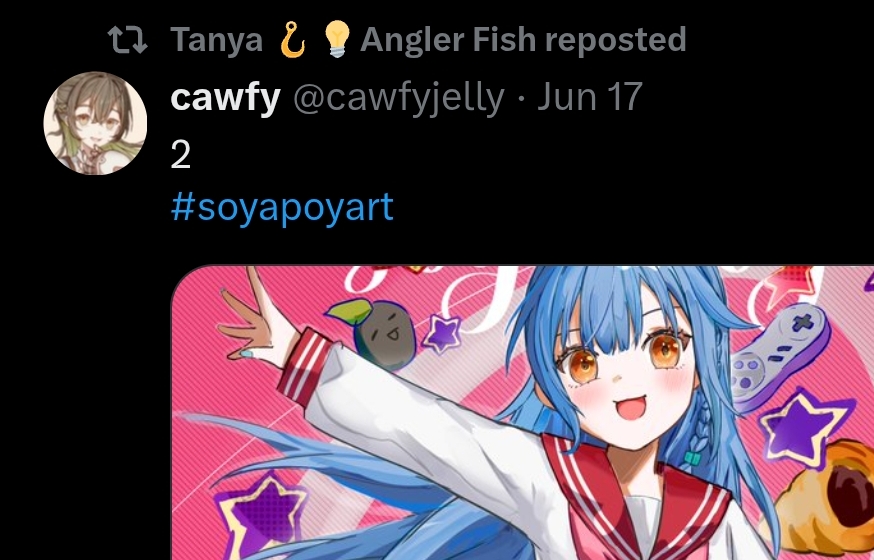Open the @cawfyjelly handle

[399, 98]
